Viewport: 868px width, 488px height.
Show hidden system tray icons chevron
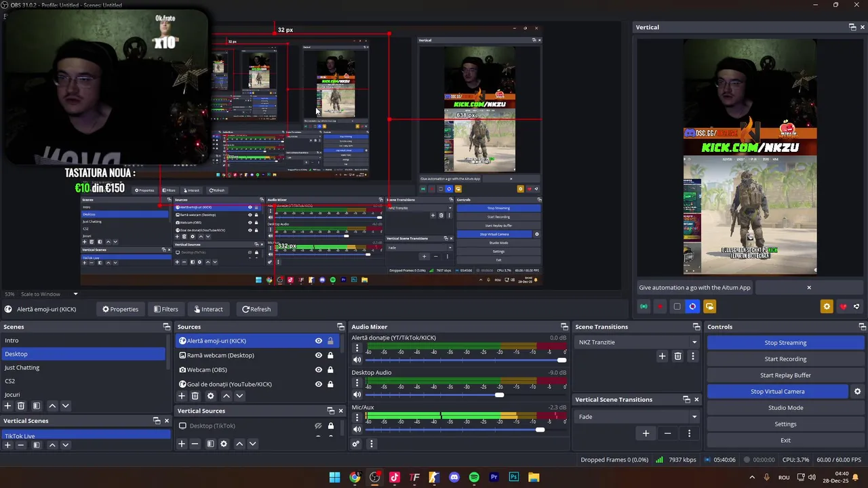(x=751, y=477)
